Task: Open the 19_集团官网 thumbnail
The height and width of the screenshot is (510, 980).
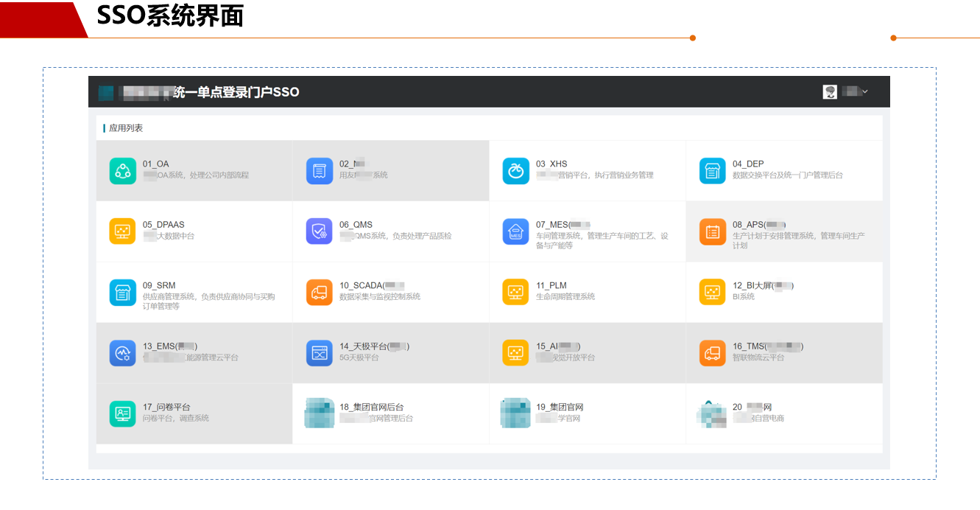Action: tap(515, 413)
